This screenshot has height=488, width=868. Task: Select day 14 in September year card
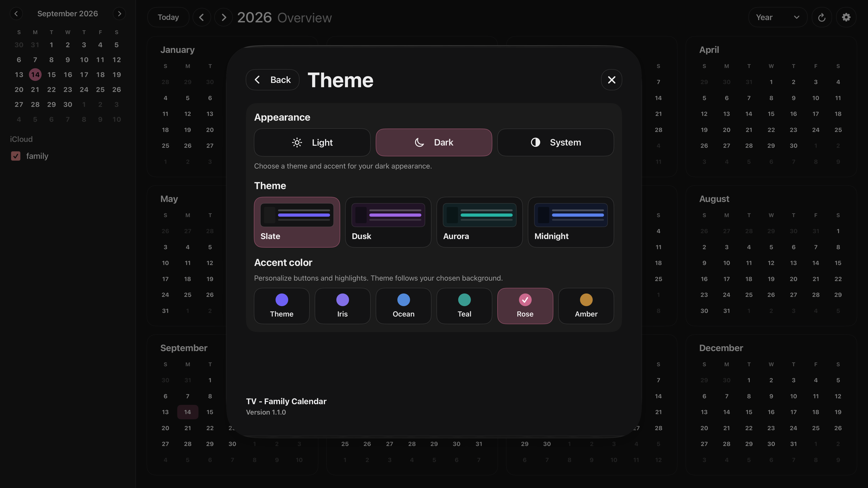pos(188,412)
